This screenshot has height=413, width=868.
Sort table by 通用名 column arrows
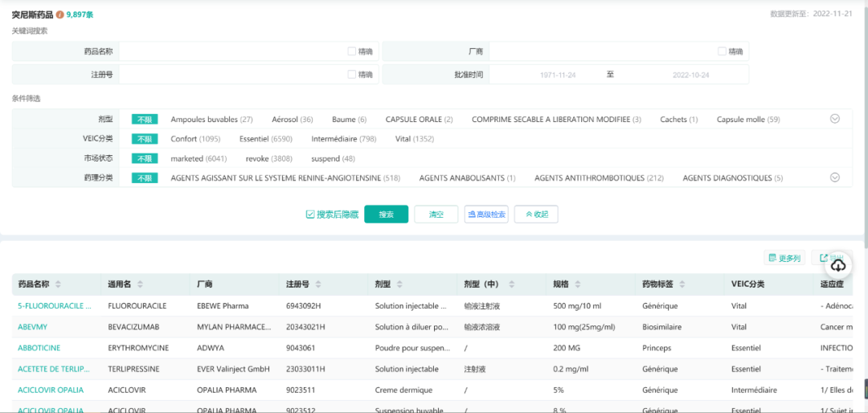pyautogui.click(x=141, y=284)
